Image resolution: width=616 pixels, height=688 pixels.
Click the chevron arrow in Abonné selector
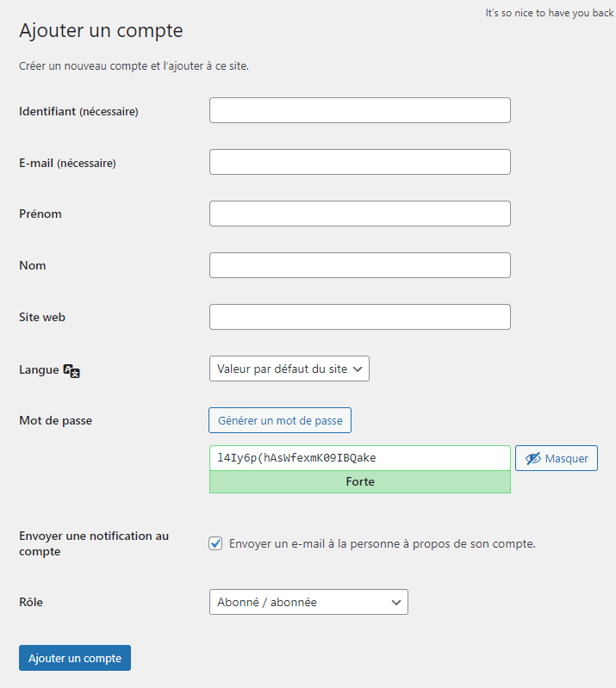(396, 602)
